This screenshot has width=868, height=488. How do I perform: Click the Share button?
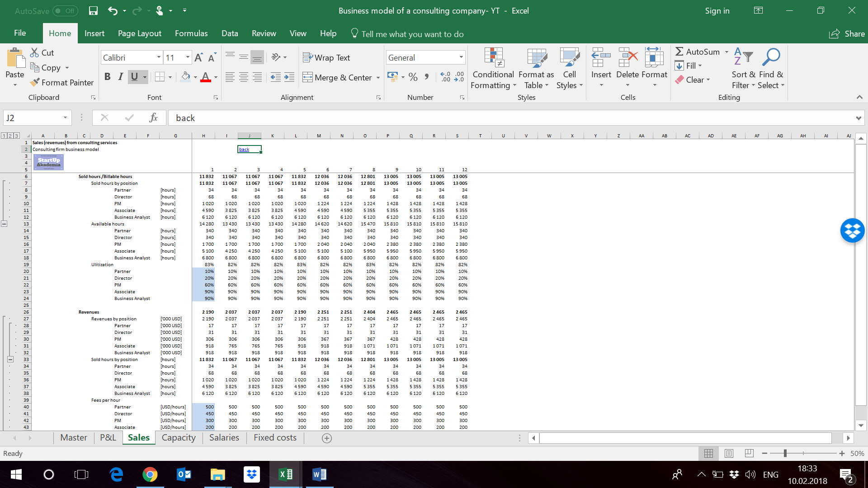[847, 33]
